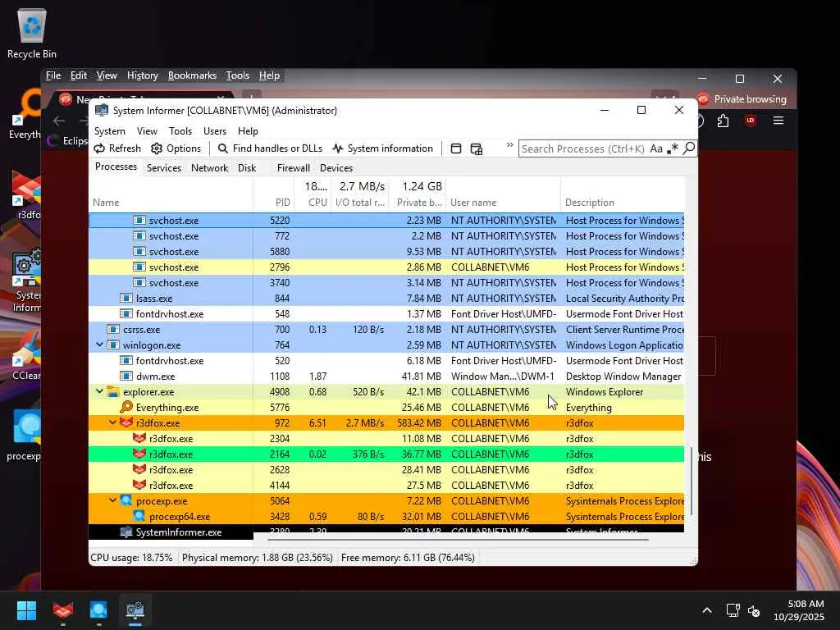Screen dimensions: 840x630
Task: Click Process Explorer taskbar icon
Action: point(98,610)
